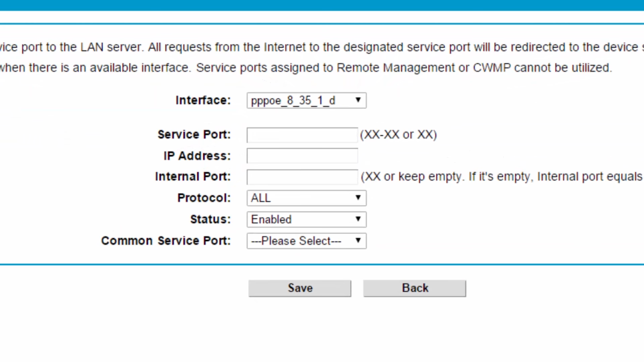This screenshot has height=362, width=644.
Task: Click the "Internal Port:" field label
Action: coord(193,177)
